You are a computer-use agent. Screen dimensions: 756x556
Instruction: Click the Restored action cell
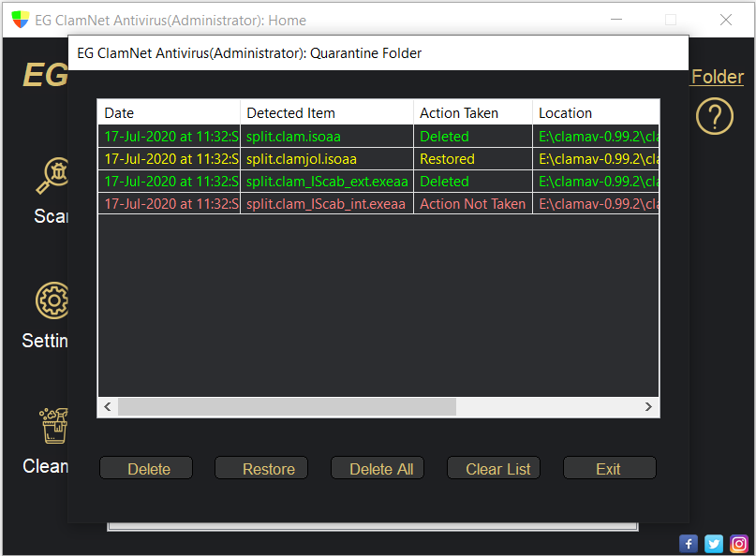click(x=473, y=159)
